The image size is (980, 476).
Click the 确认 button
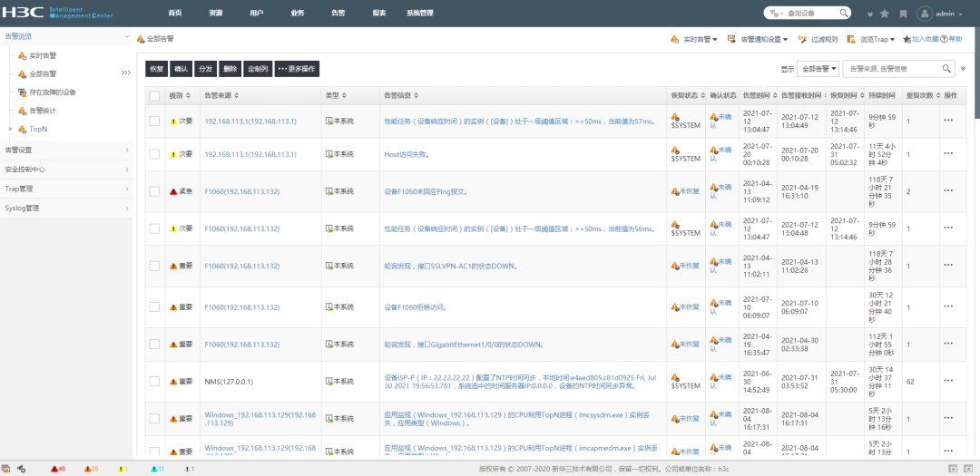tap(181, 69)
